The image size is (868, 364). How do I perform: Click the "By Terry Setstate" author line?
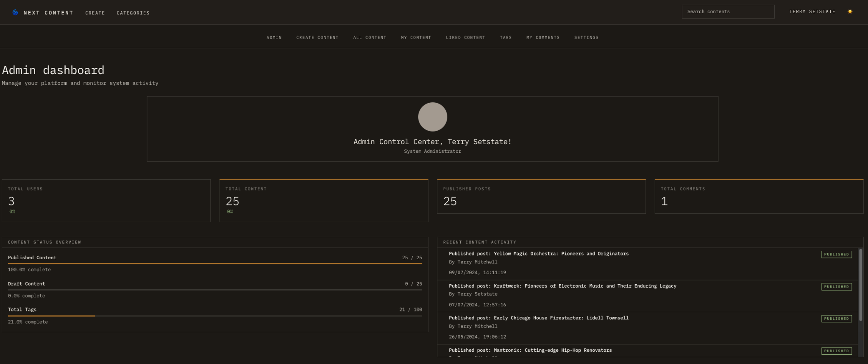pyautogui.click(x=473, y=294)
